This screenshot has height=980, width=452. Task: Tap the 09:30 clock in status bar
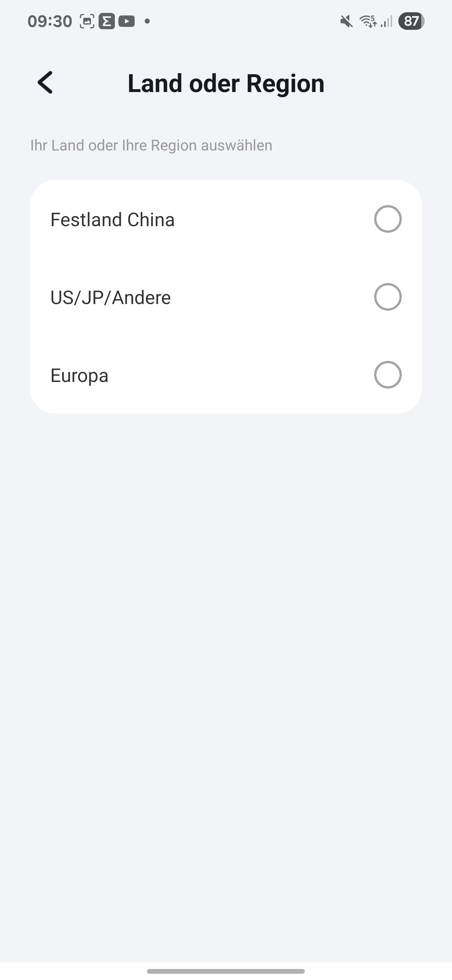point(50,21)
